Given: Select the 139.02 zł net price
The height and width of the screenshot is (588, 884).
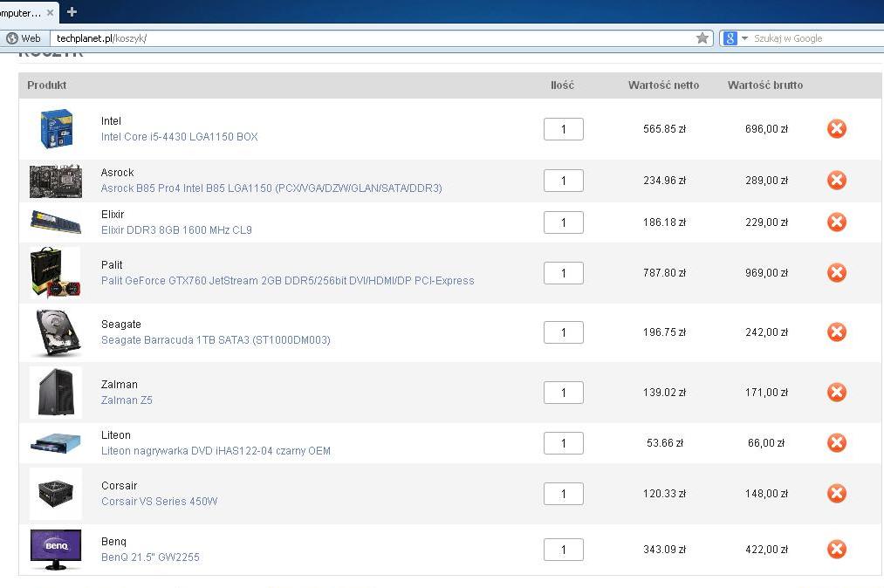Looking at the screenshot, I should [x=664, y=392].
